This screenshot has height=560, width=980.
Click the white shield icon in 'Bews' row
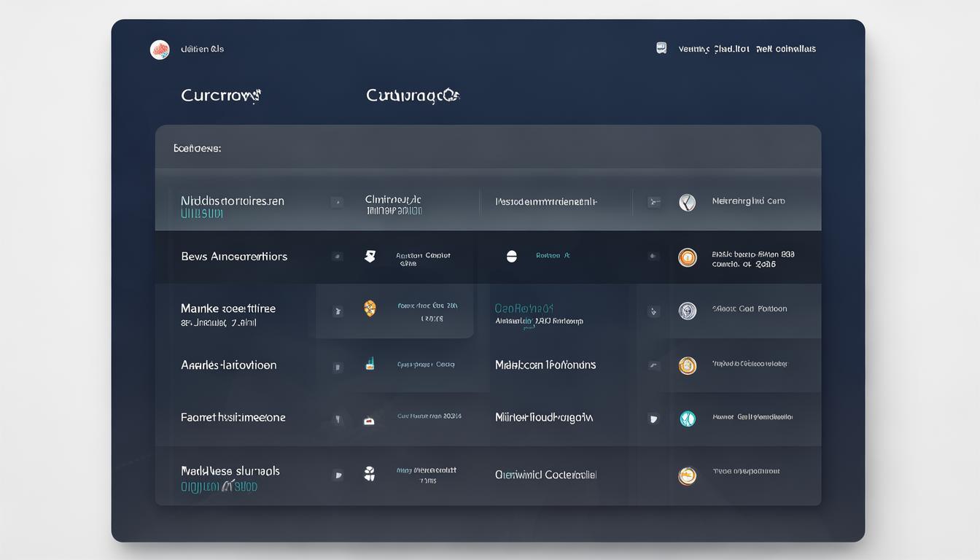click(370, 256)
